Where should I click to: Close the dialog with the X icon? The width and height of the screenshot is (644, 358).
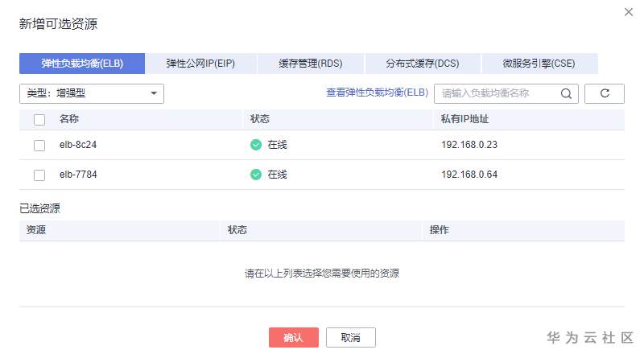pos(629,12)
